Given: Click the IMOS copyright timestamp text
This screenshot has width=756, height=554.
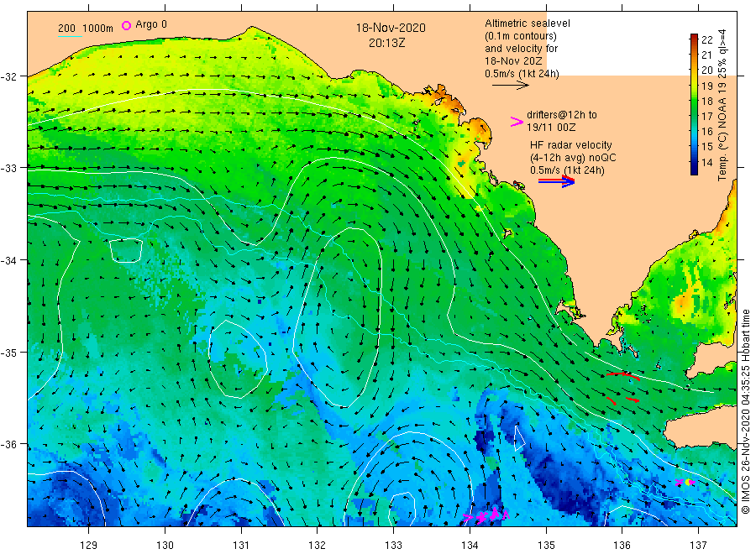Looking at the screenshot, I should click(745, 411).
